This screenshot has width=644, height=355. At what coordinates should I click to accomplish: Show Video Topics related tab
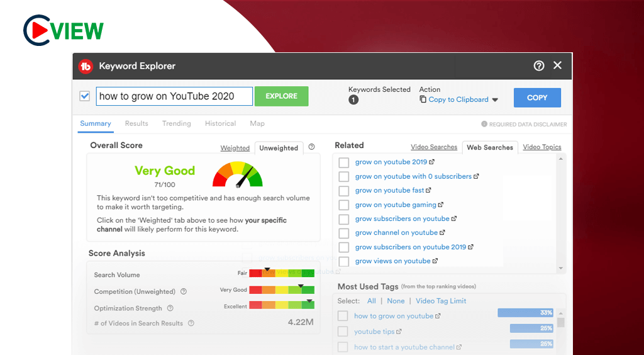tap(542, 147)
